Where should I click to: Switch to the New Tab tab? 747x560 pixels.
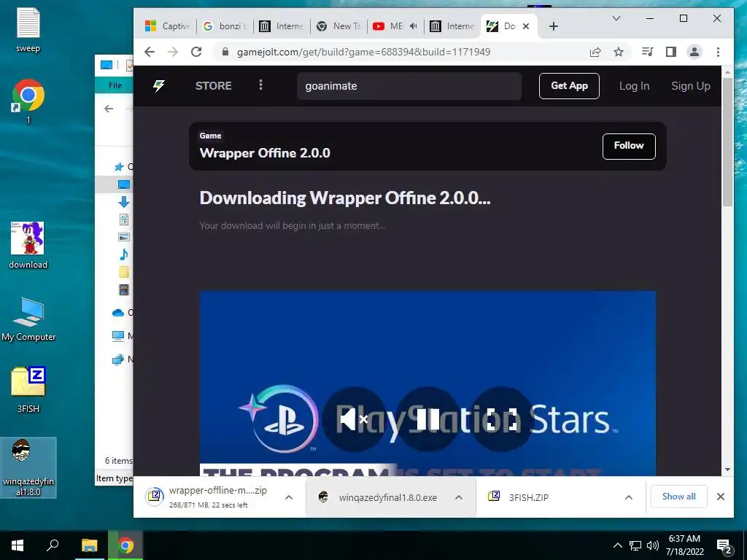pyautogui.click(x=339, y=26)
